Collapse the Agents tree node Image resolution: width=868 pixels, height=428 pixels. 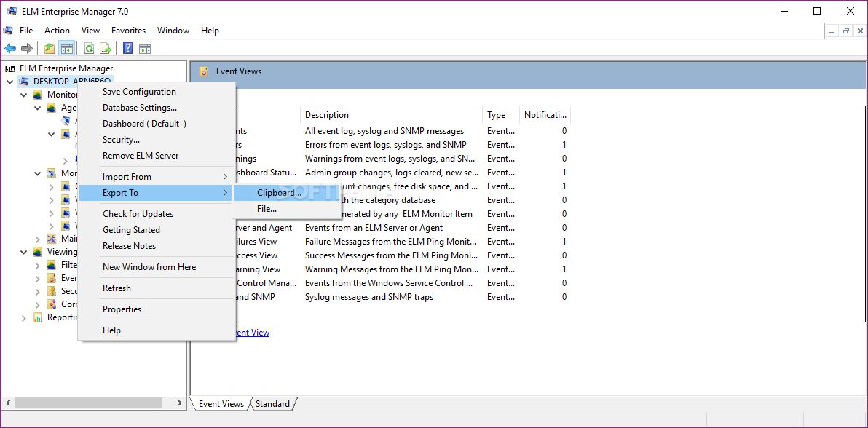point(38,108)
